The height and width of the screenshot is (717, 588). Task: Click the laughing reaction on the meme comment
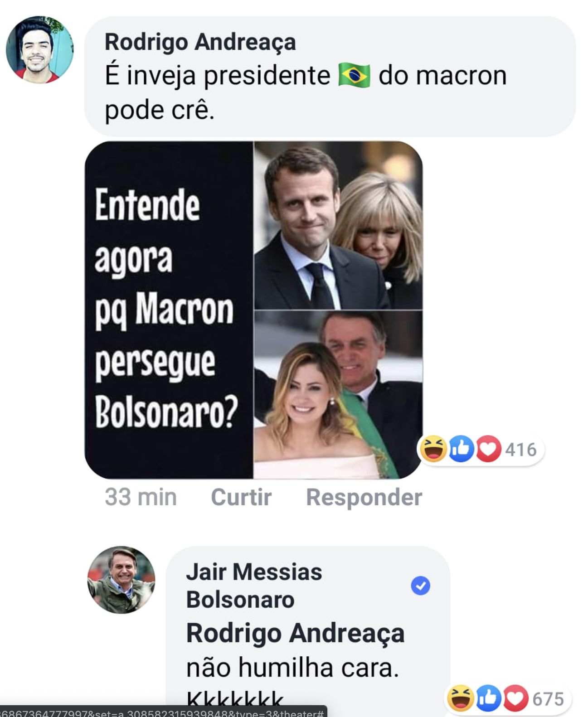coord(433,449)
